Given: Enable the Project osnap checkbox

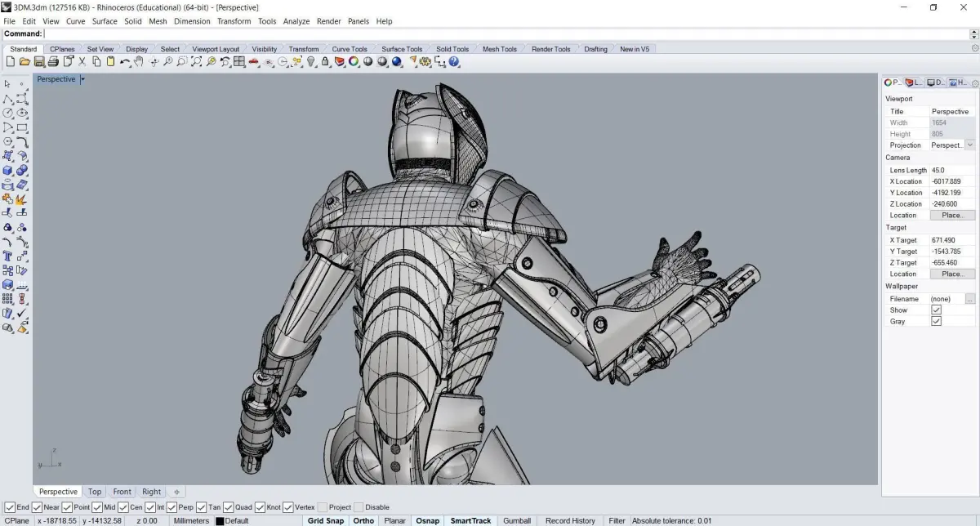Looking at the screenshot, I should (323, 507).
